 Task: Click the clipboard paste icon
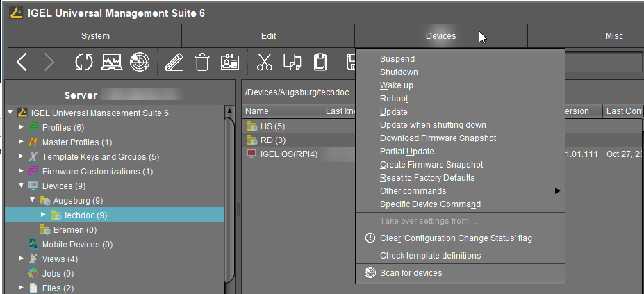point(320,63)
